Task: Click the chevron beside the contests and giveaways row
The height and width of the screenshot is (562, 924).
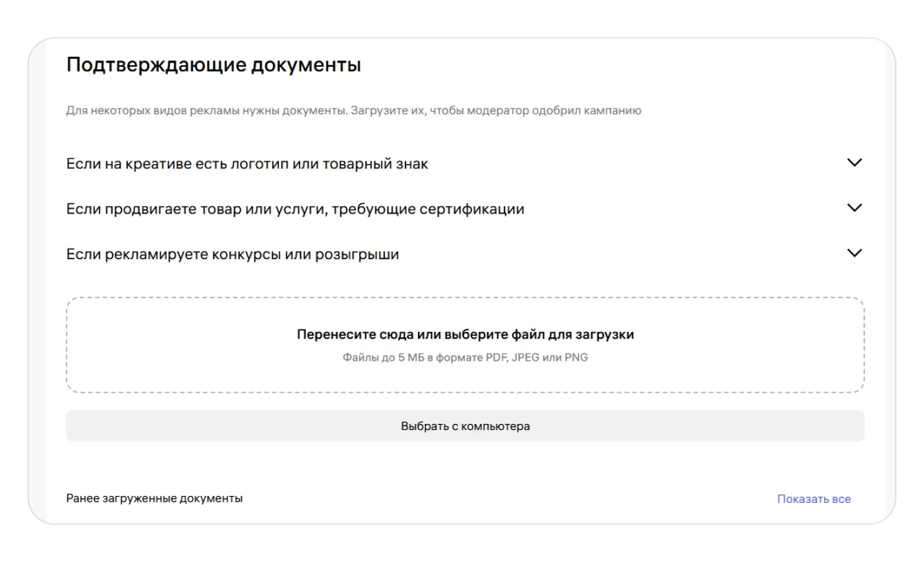Action: click(854, 253)
